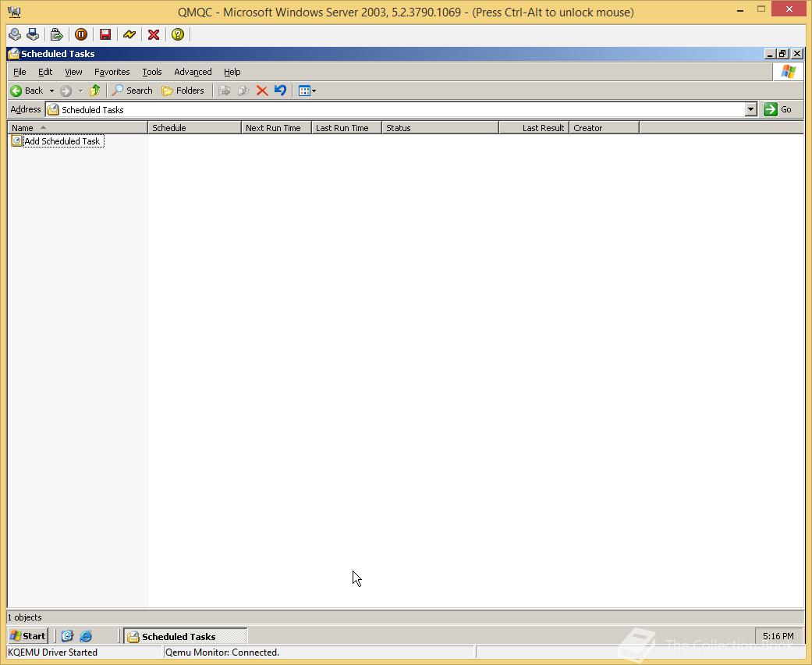
Task: Click the Scheduled Tasks title bar icon
Action: pyautogui.click(x=13, y=54)
